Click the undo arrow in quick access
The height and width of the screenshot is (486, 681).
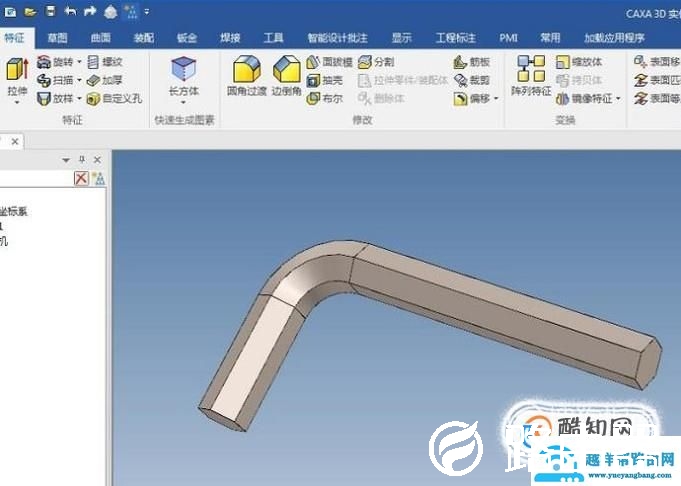coord(70,11)
